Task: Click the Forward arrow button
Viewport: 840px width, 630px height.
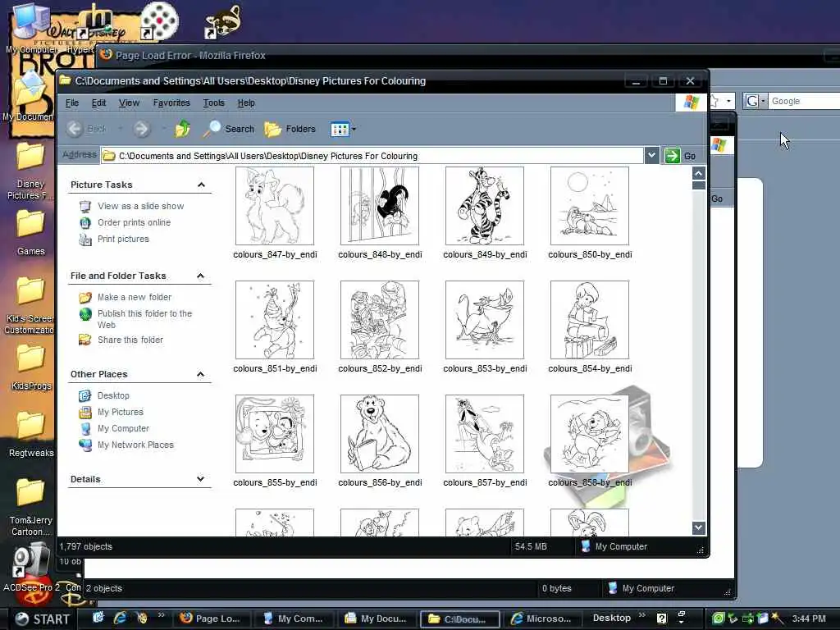Action: point(141,129)
